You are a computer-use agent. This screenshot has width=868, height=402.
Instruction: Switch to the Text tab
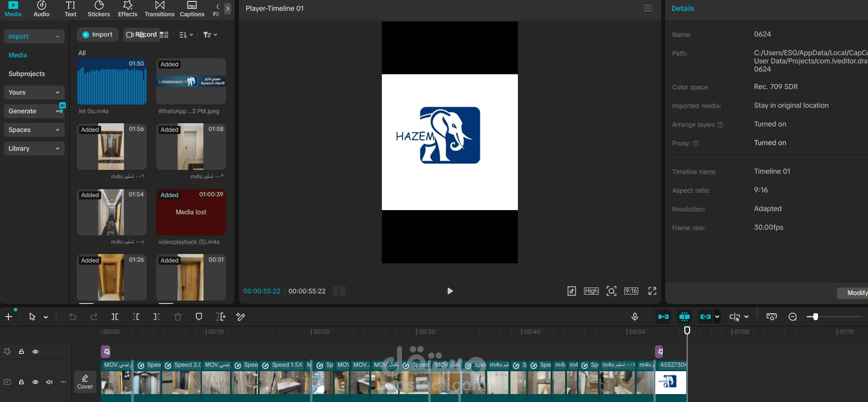click(71, 9)
